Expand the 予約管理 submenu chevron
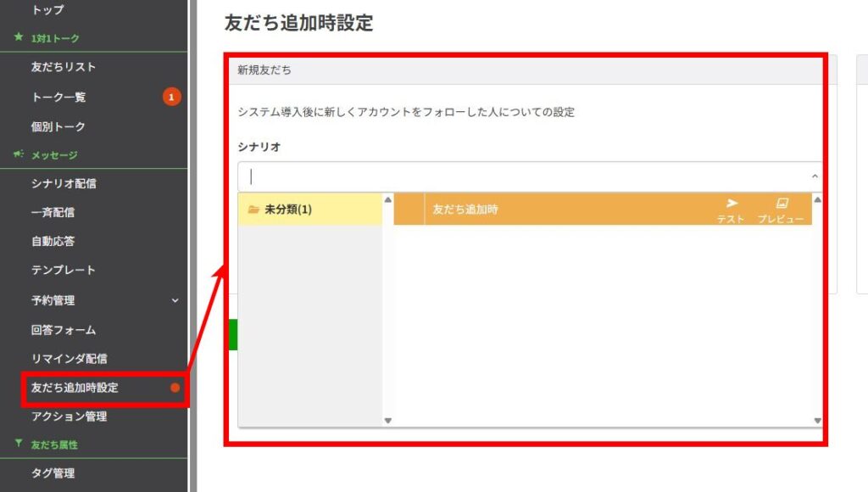The height and width of the screenshot is (492, 868). (175, 300)
